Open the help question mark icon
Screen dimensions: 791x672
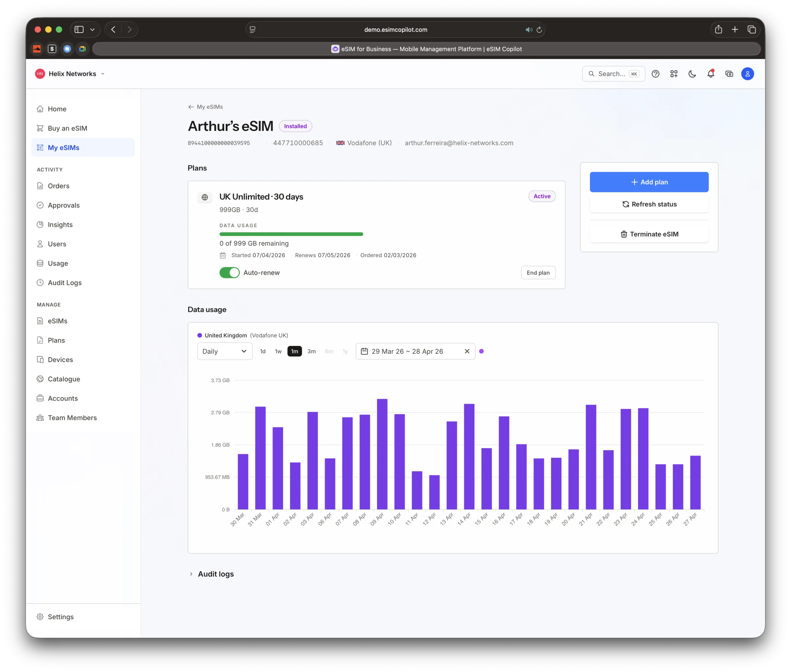coord(655,74)
